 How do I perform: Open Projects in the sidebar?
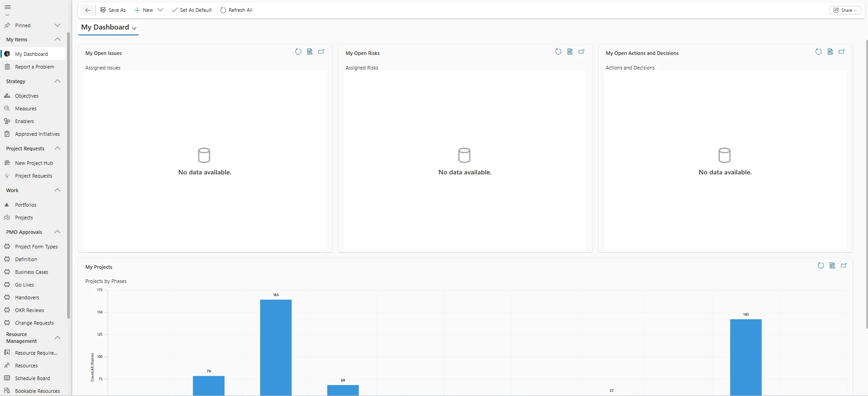(x=33, y=218)
